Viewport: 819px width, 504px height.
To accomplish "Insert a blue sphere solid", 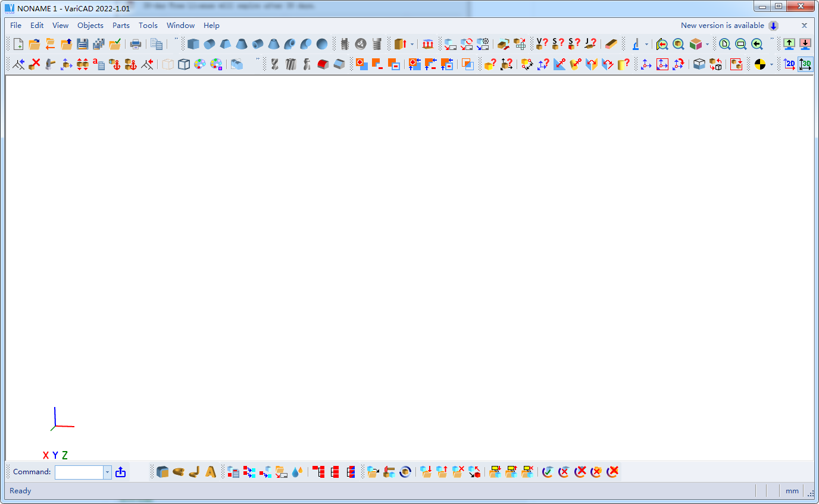I will point(322,44).
